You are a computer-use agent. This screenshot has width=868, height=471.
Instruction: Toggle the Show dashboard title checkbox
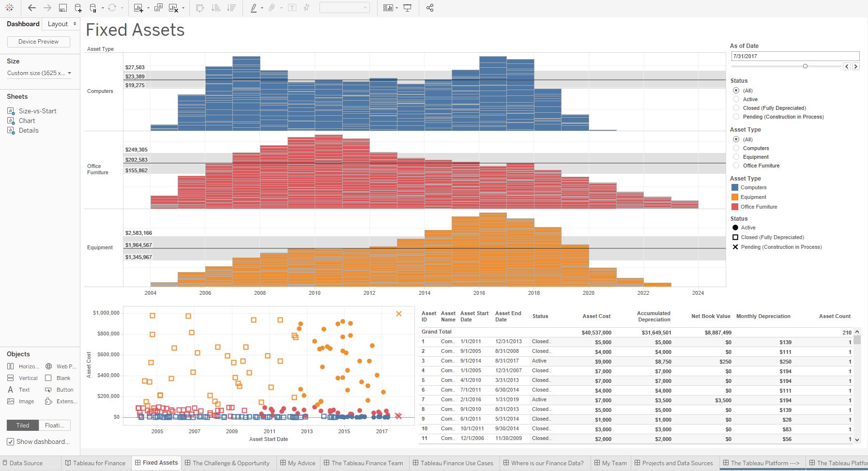[11, 441]
